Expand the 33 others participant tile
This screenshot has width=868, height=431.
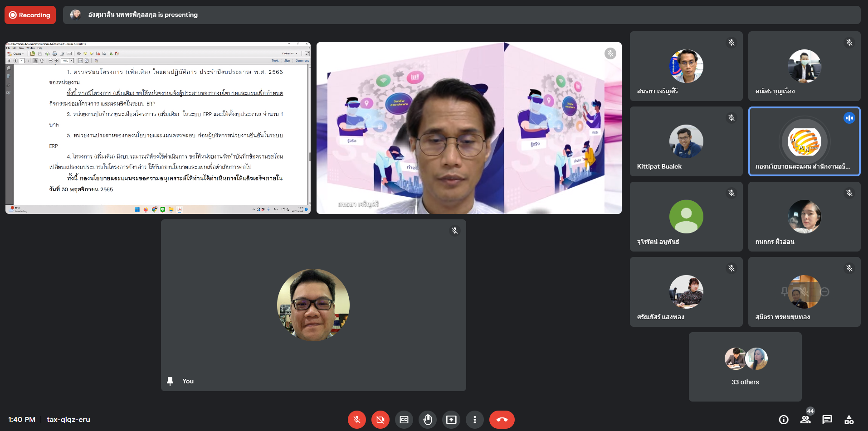745,367
